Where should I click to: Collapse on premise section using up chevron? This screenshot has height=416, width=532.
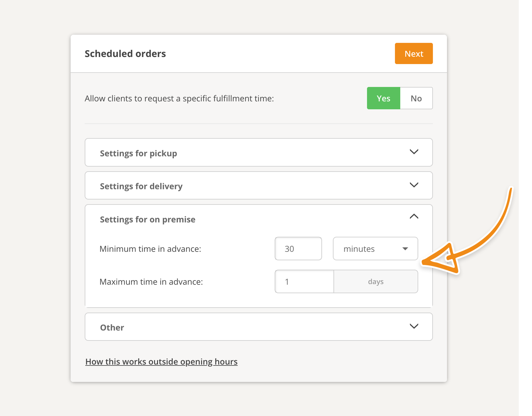tap(414, 217)
